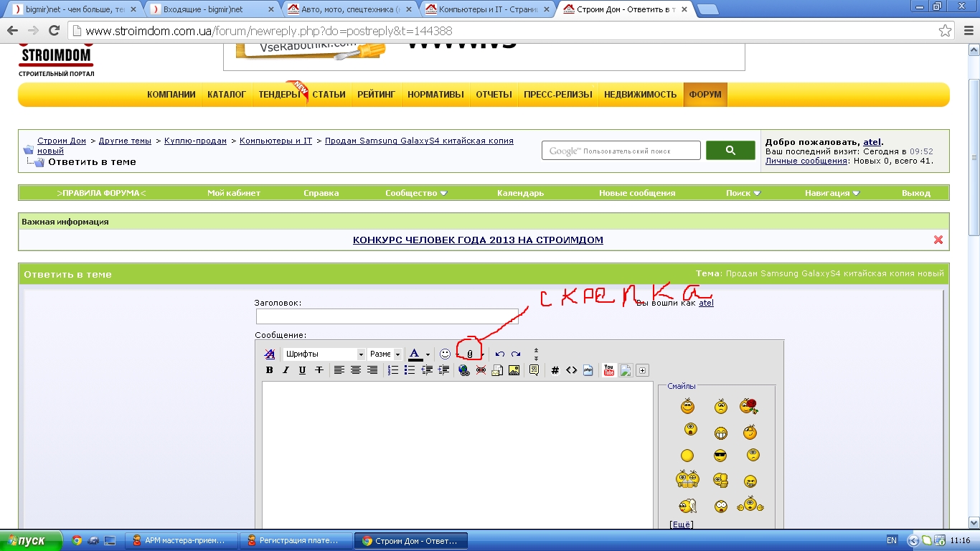Click the Google custom search field
This screenshot has height=551, width=980.
(621, 151)
